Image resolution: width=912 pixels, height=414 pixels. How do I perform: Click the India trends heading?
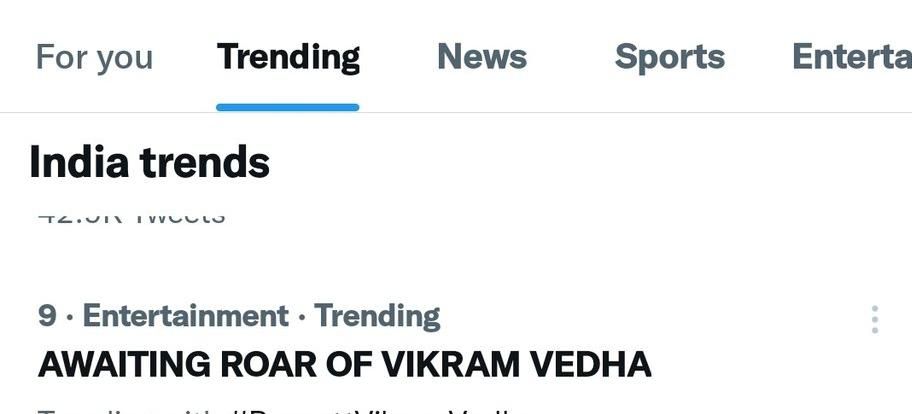[x=150, y=162]
